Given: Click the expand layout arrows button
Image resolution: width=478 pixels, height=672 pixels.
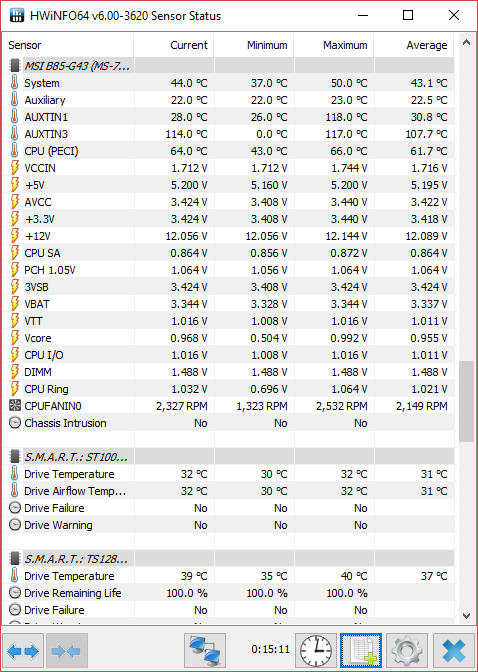Looking at the screenshot, I should [23, 651].
